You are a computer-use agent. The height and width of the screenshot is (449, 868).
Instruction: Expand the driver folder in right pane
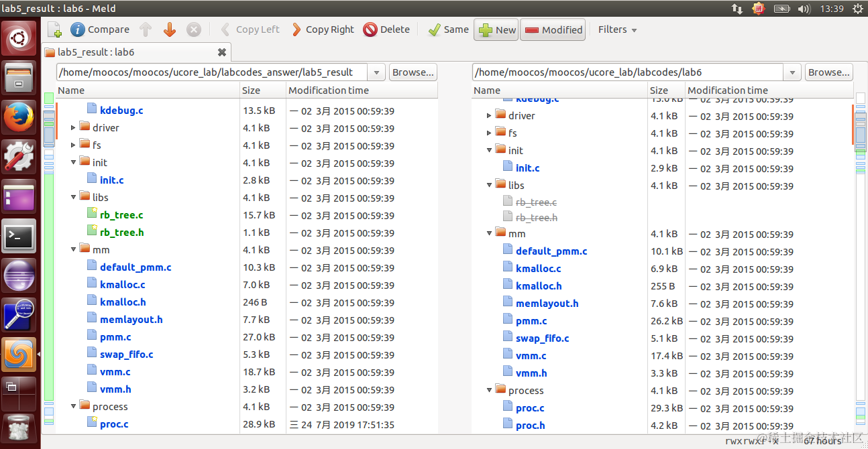click(x=489, y=116)
